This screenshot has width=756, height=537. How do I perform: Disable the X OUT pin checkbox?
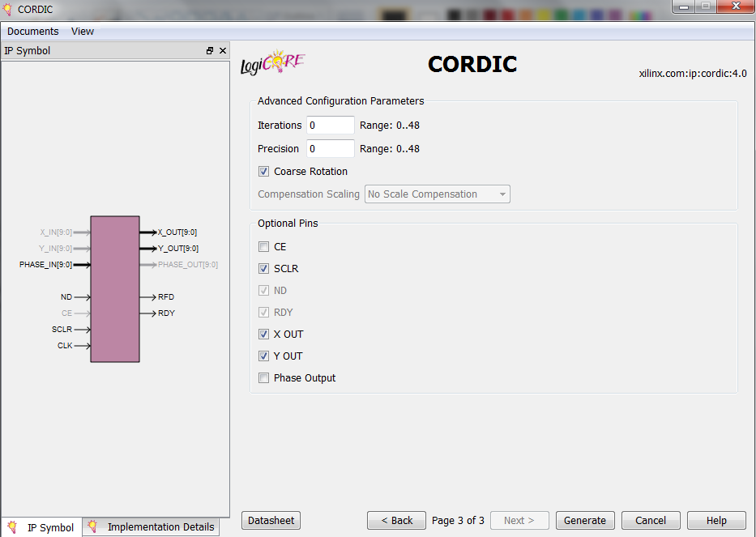[263, 335]
